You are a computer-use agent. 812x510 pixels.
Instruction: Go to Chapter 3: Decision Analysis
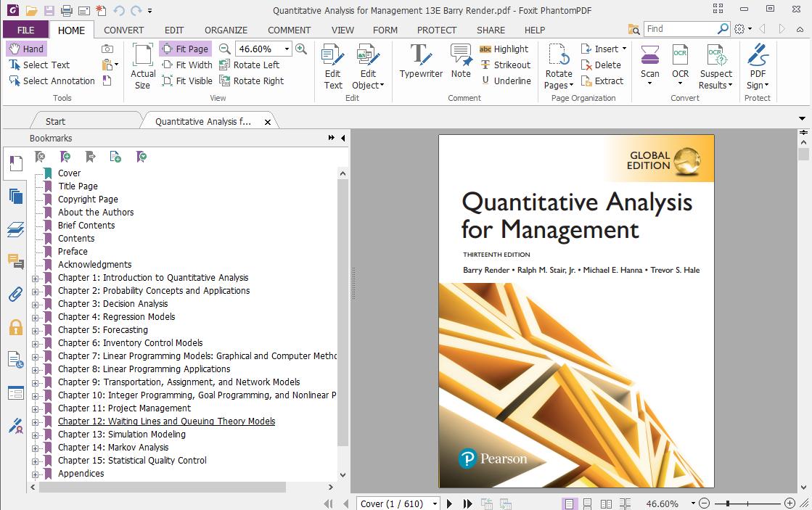113,304
